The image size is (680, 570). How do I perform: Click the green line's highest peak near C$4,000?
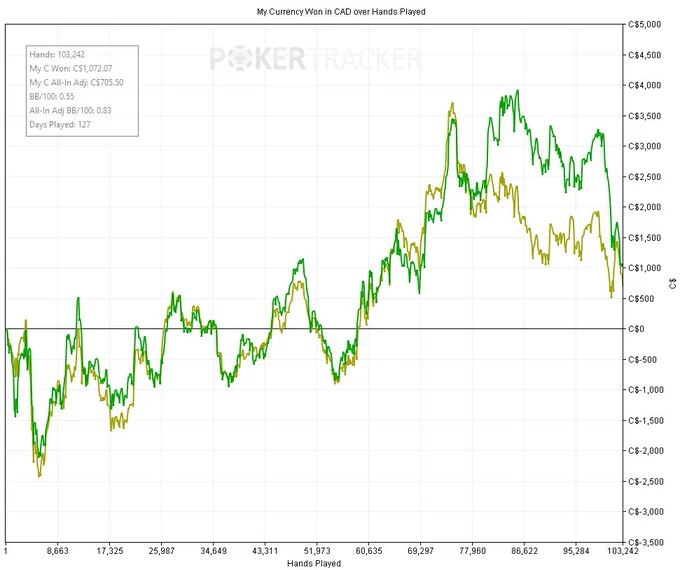517,91
